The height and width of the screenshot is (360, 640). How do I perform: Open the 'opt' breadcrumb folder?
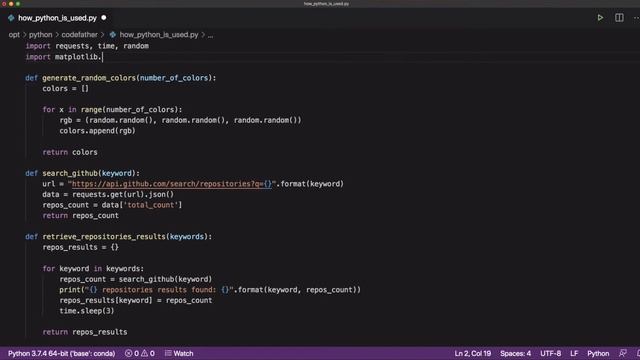click(x=14, y=35)
